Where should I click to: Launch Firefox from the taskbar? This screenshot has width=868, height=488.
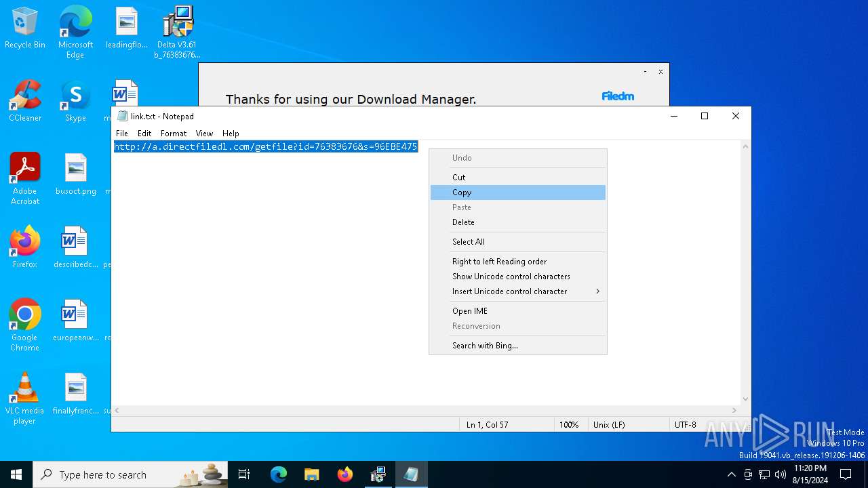click(345, 474)
